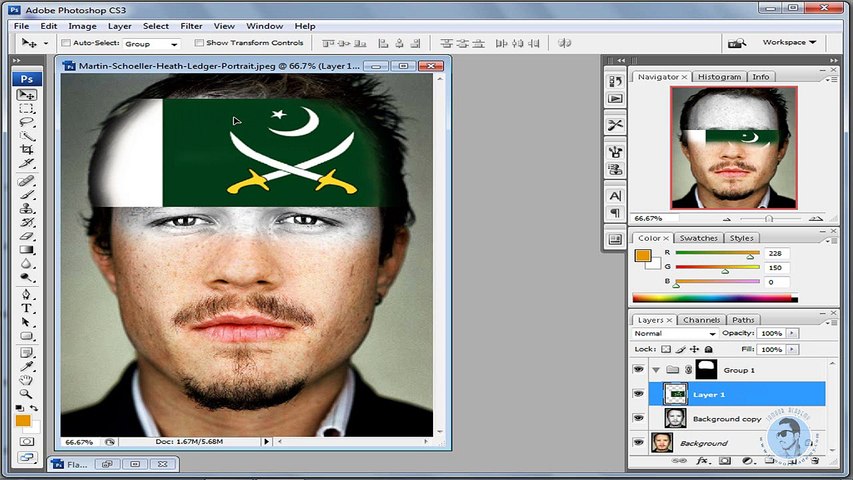Viewport: 853px width, 480px height.
Task: Enable the Auto-Select checkbox
Action: click(x=66, y=43)
